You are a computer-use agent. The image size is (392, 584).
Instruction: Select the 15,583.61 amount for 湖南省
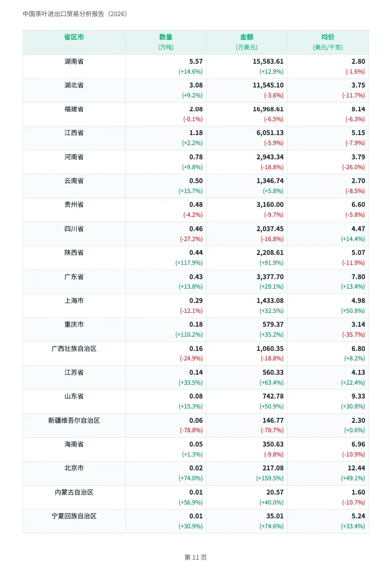(268, 61)
